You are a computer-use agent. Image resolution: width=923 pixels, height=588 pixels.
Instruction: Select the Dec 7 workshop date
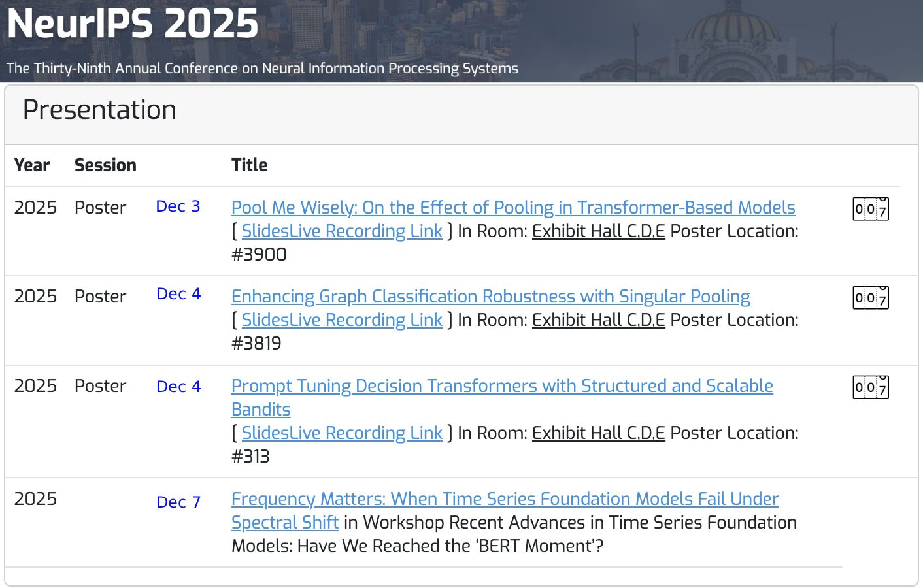[x=178, y=502]
